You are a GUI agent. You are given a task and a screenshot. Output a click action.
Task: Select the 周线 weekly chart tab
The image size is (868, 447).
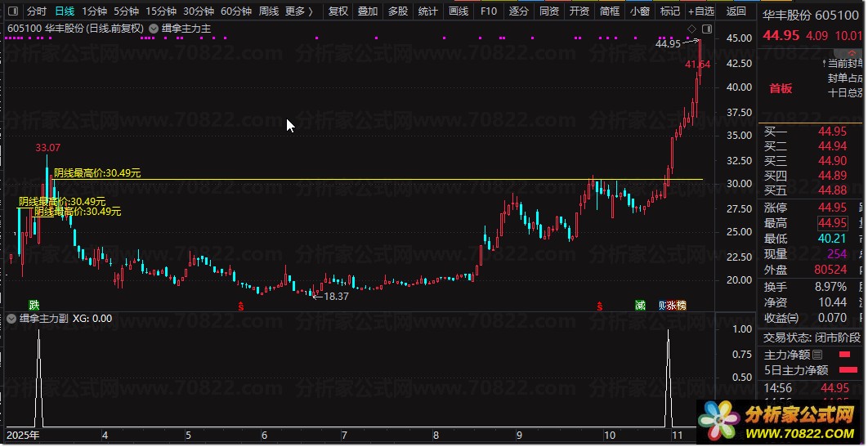coord(268,11)
